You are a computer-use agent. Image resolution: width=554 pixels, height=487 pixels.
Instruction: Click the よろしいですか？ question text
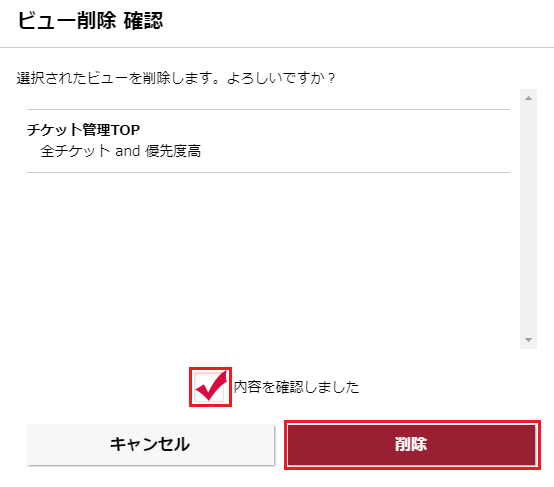281,78
